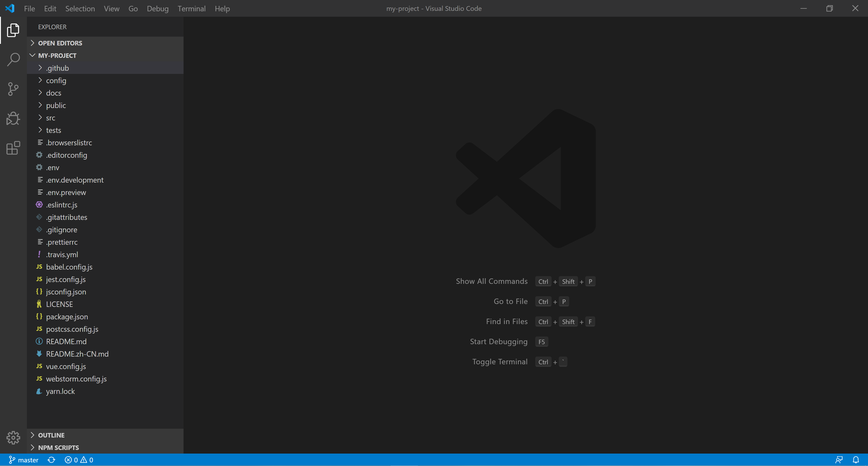The height and width of the screenshot is (466, 868).
Task: Click the sync icon in the status bar
Action: click(x=51, y=460)
